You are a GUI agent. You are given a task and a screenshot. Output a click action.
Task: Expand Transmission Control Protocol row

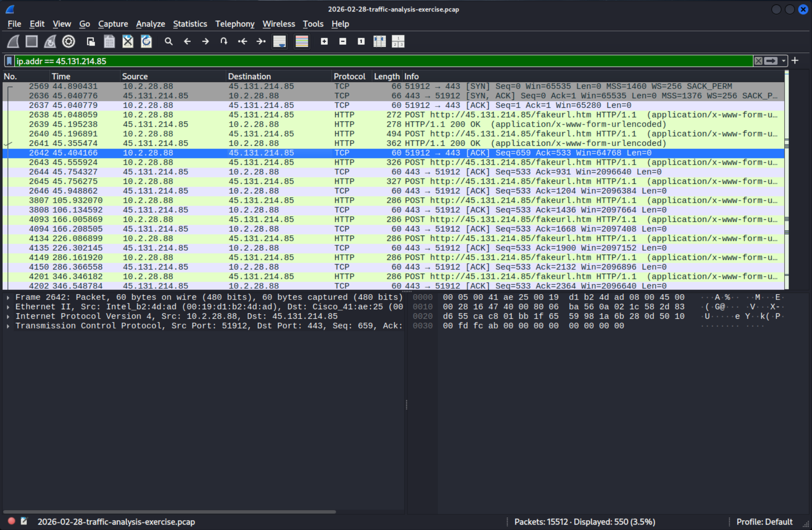pos(8,325)
